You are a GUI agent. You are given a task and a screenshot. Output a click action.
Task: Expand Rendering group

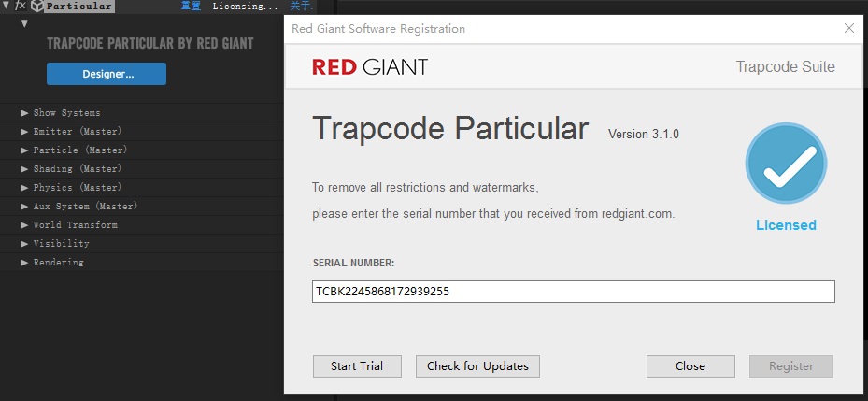pyautogui.click(x=24, y=263)
